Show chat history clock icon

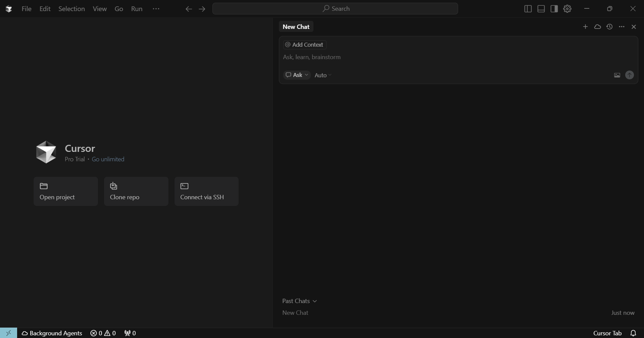(609, 27)
